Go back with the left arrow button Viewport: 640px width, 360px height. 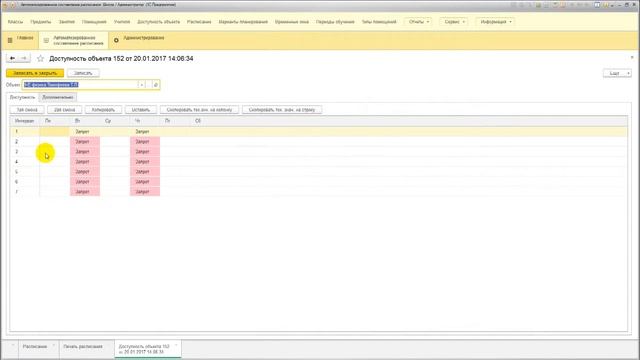tap(12, 58)
